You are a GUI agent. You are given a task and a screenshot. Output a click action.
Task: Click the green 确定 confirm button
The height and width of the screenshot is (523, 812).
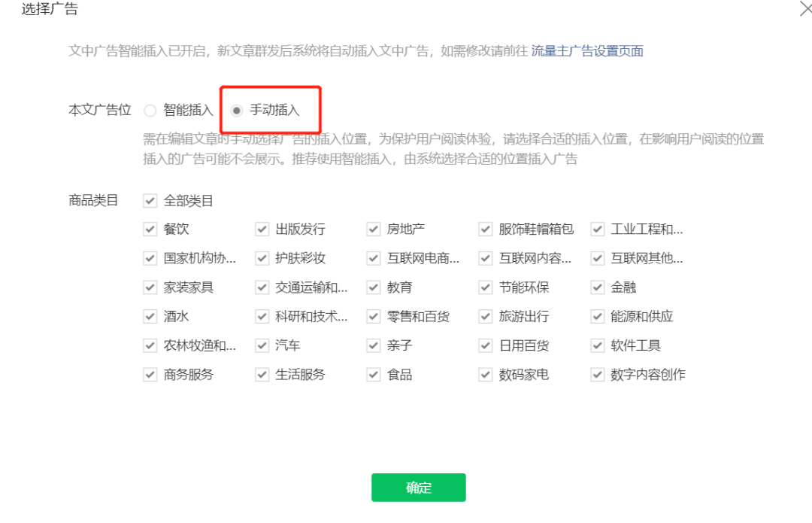[418, 487]
